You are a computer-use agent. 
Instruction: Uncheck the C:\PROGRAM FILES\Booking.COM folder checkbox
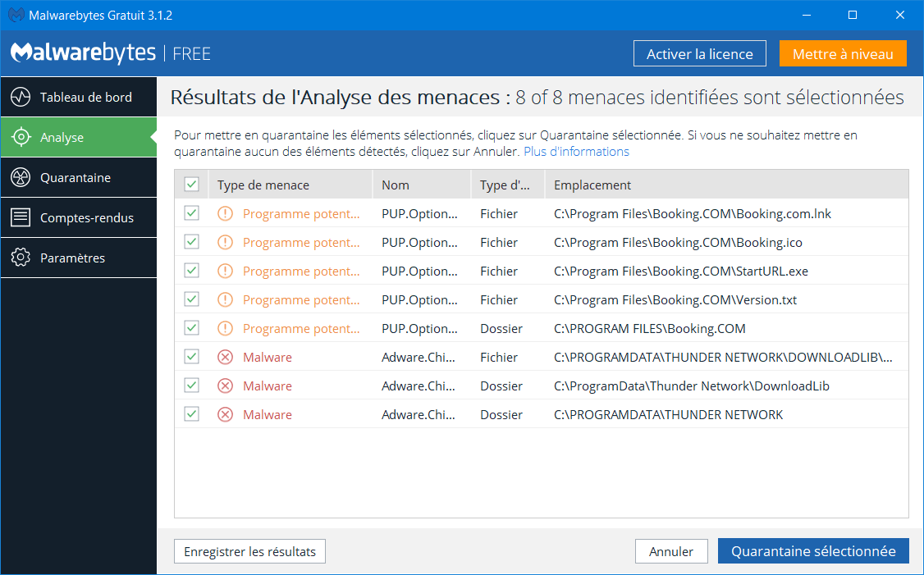pyautogui.click(x=191, y=327)
